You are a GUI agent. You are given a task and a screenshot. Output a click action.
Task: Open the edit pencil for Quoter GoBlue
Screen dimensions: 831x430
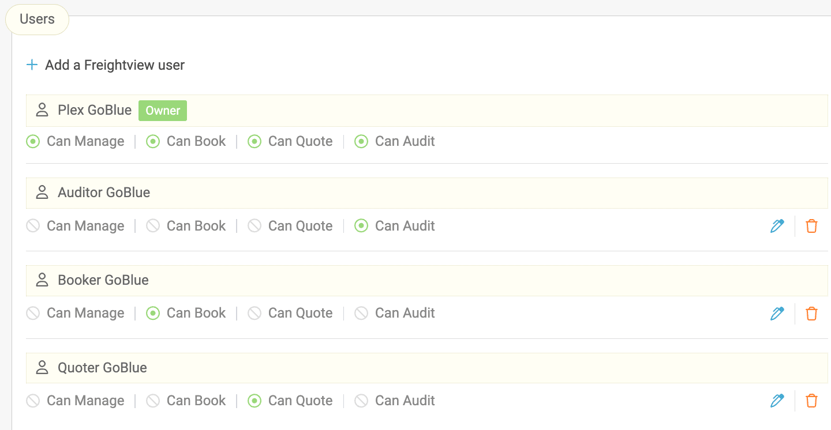tap(777, 401)
